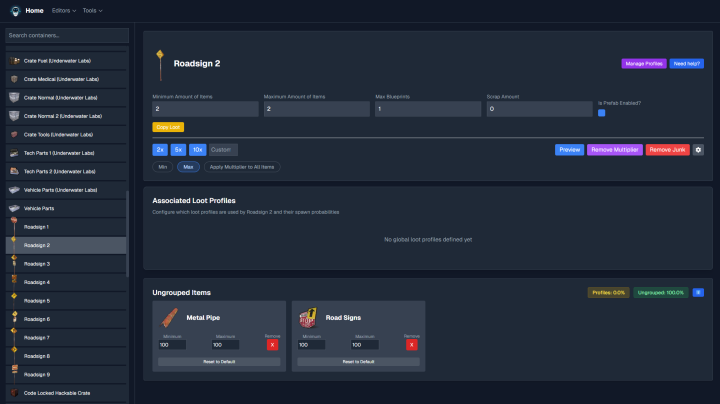Screen dimensions: 720x404
Task: Select Roadsign 2 in the container list
Action: 66,245
